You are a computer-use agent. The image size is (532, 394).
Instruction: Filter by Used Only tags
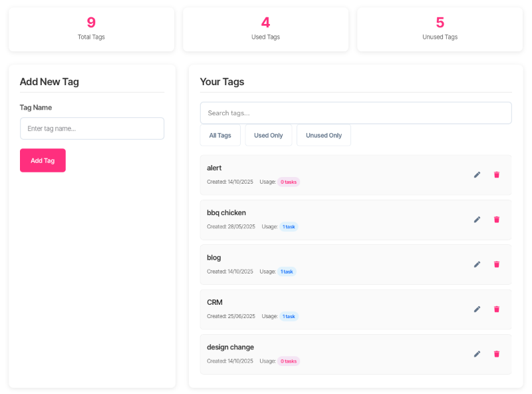[x=269, y=135]
